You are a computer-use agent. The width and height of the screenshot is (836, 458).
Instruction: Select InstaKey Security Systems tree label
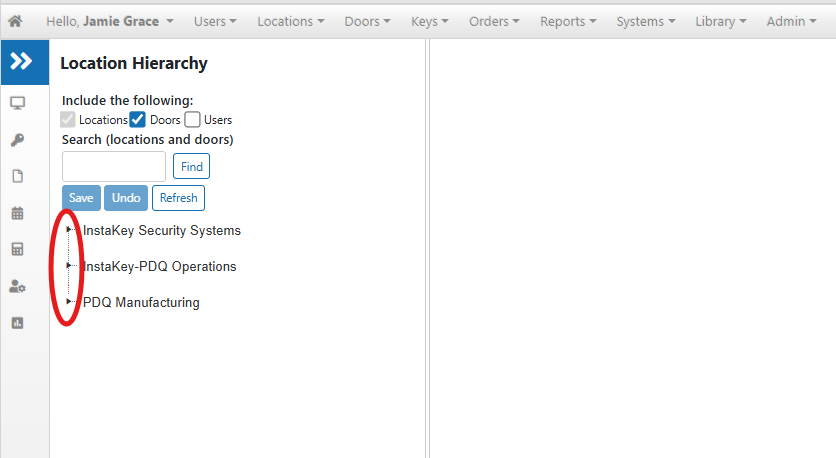[162, 230]
